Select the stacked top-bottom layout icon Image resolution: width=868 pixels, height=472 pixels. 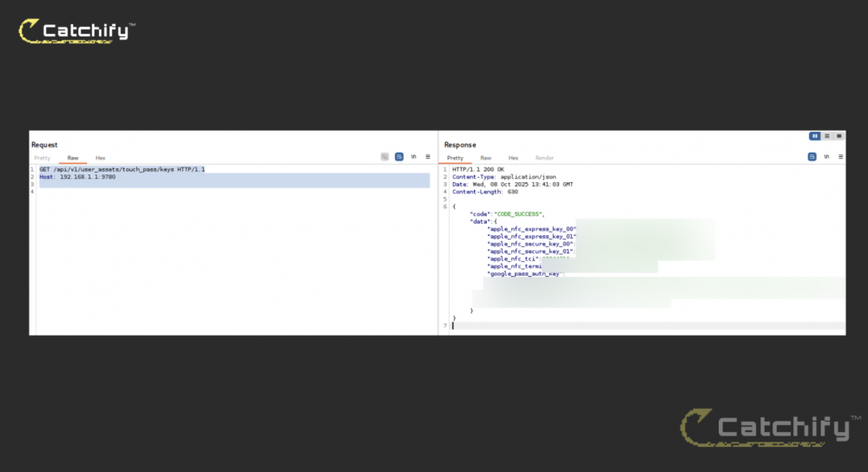point(827,136)
